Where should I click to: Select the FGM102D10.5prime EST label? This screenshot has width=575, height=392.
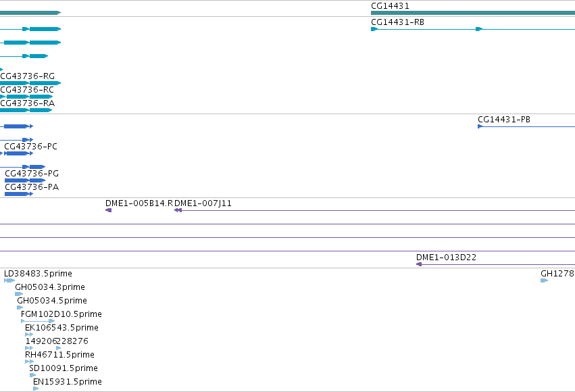coord(61,314)
